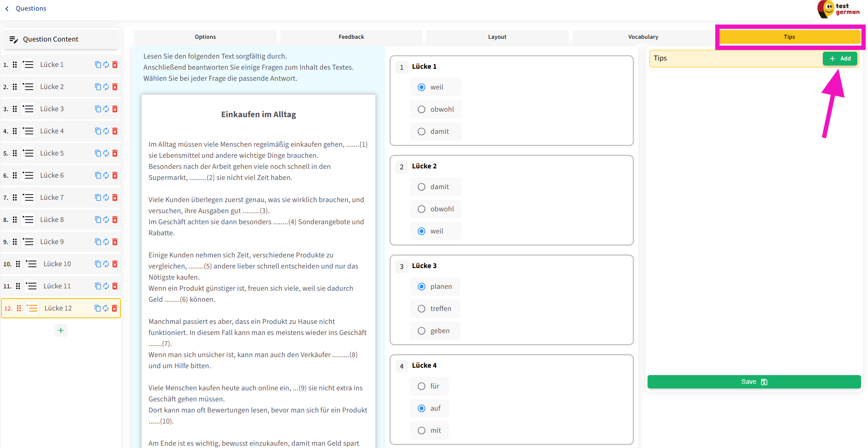Click the green plus icon below Lücke 12
The image size is (868, 448).
click(x=61, y=330)
